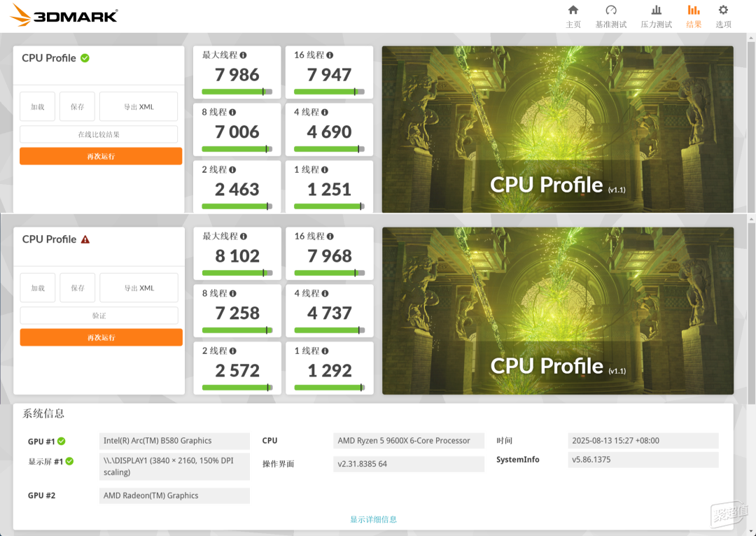Click info icon next to 8 线程 score 7 006
This screenshot has height=536, width=756.
(232, 113)
